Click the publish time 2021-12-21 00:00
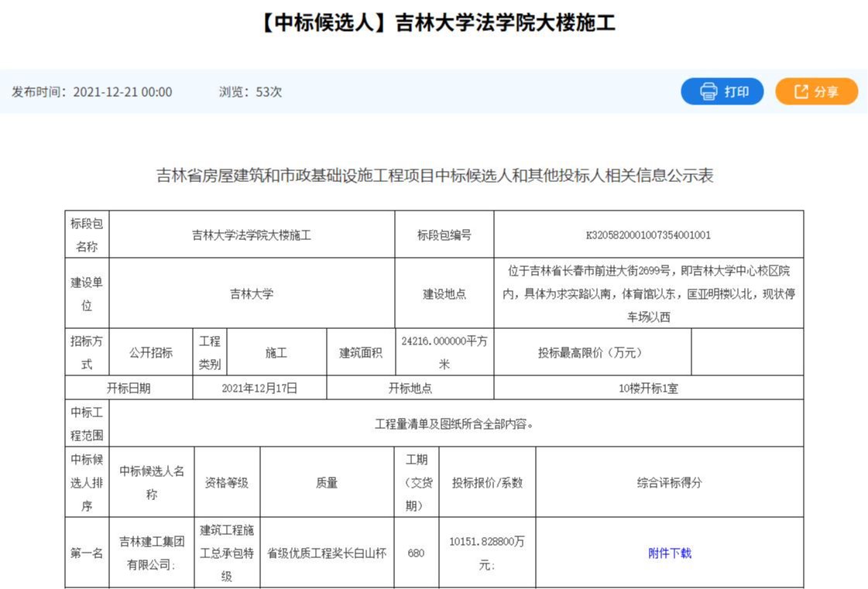The image size is (868, 589). [122, 92]
